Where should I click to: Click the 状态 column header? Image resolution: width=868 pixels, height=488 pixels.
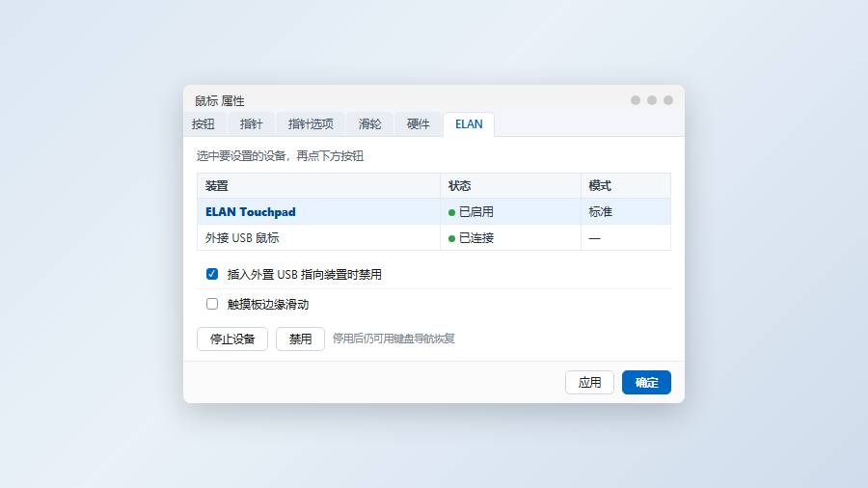click(x=510, y=186)
